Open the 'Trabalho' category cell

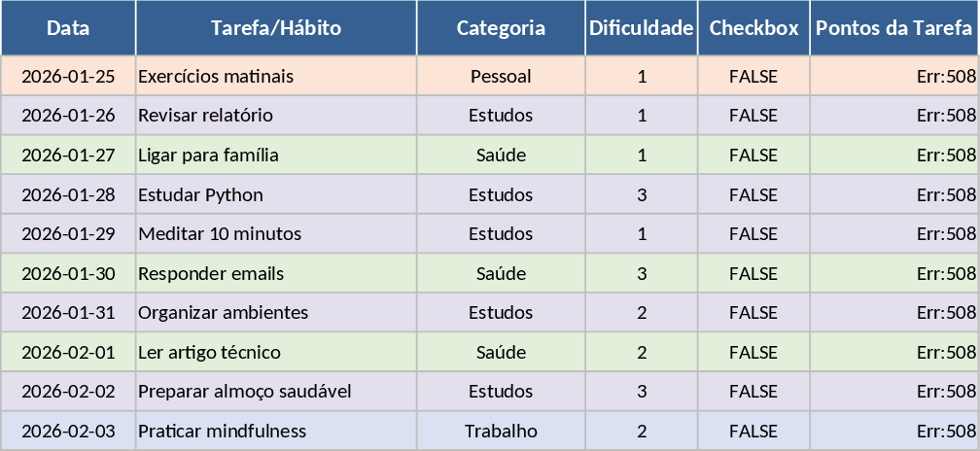pos(501,431)
